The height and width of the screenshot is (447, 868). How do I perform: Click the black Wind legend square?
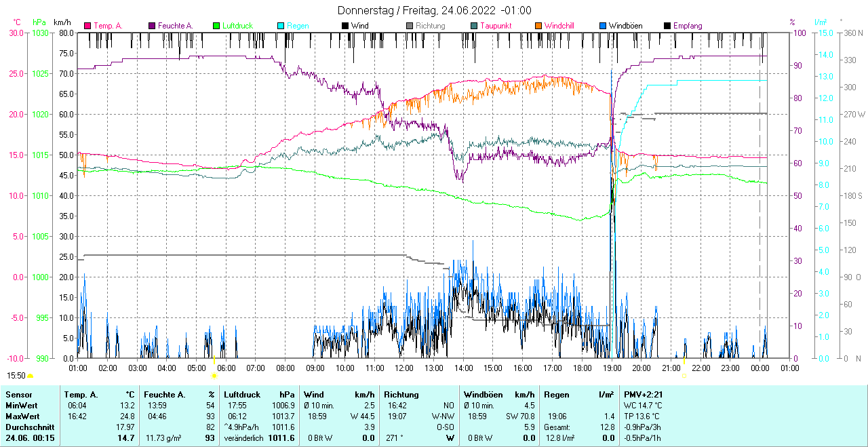(345, 26)
